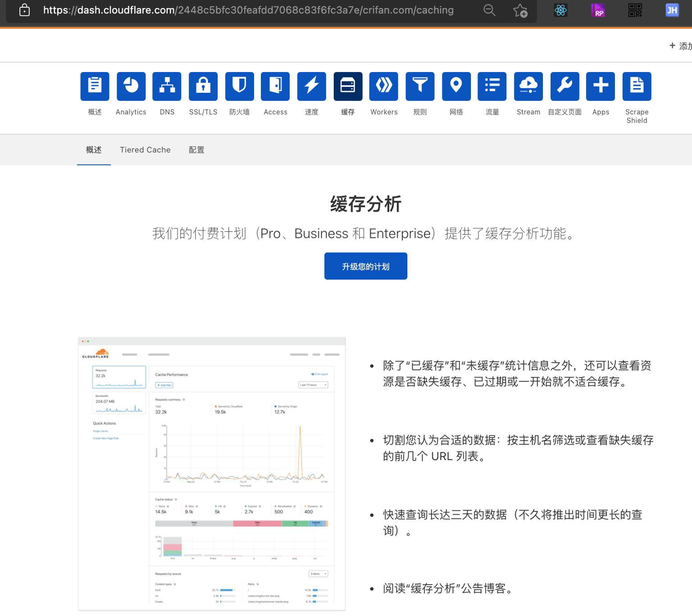Click the Access text label
This screenshot has height=616, width=692.
pos(275,112)
